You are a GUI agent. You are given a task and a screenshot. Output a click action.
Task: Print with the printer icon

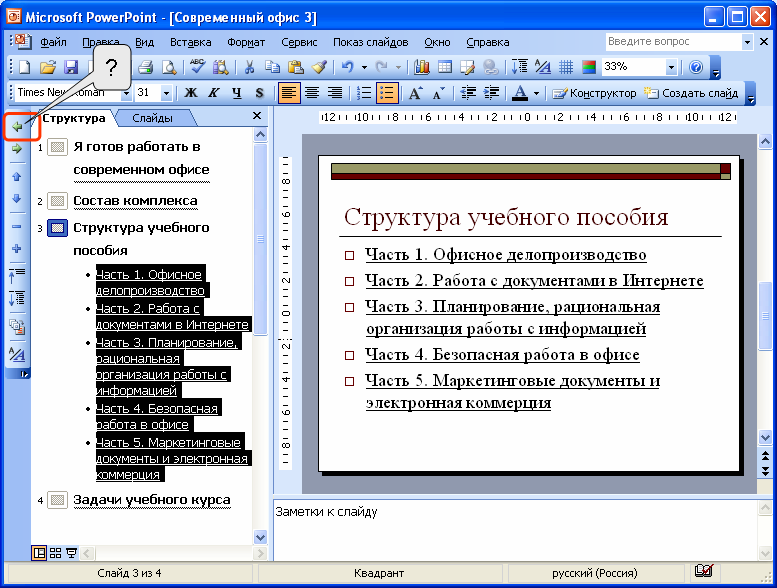pyautogui.click(x=145, y=67)
